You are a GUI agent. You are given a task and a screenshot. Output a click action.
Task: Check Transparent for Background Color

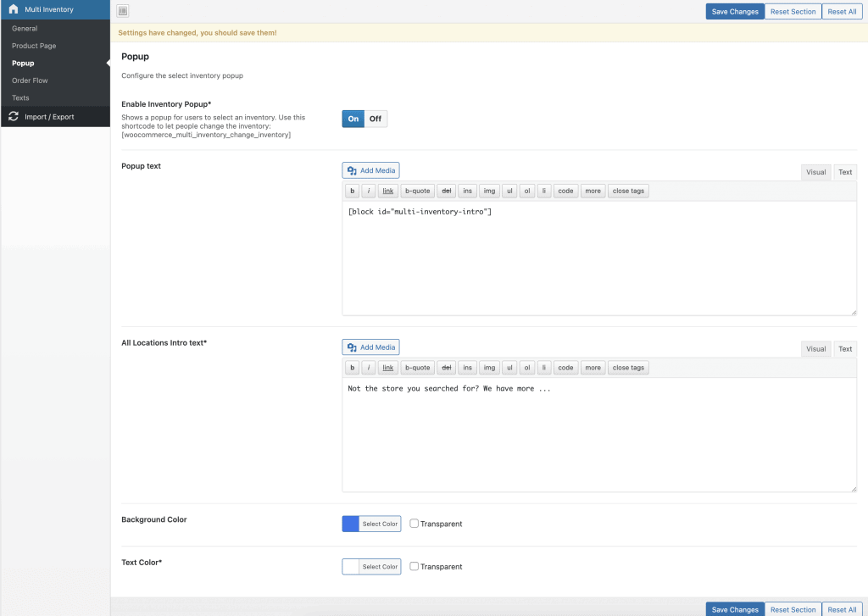[x=414, y=523]
